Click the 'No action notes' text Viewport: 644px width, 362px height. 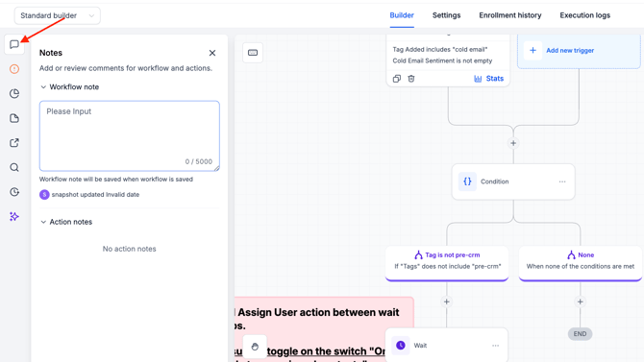tap(130, 249)
